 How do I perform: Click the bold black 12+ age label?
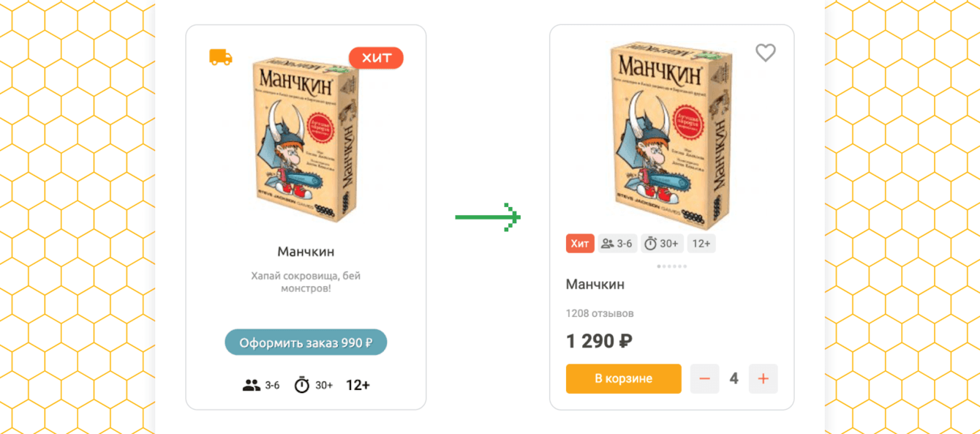[x=358, y=385]
